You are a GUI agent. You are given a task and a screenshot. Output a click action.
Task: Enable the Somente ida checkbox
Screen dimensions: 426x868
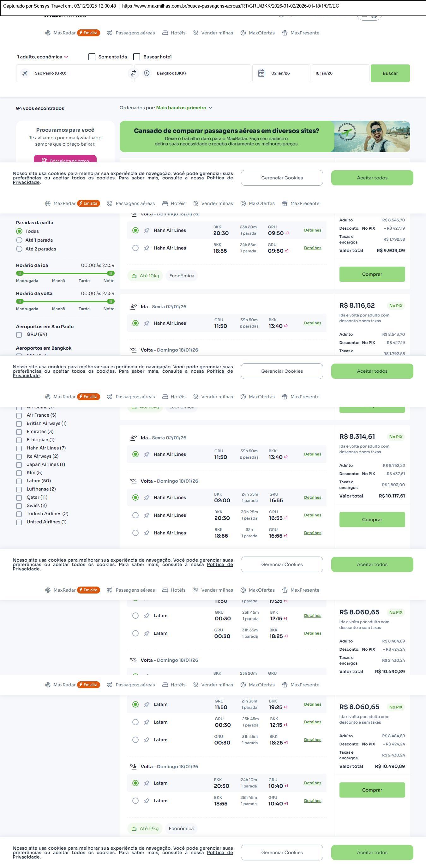click(92, 57)
